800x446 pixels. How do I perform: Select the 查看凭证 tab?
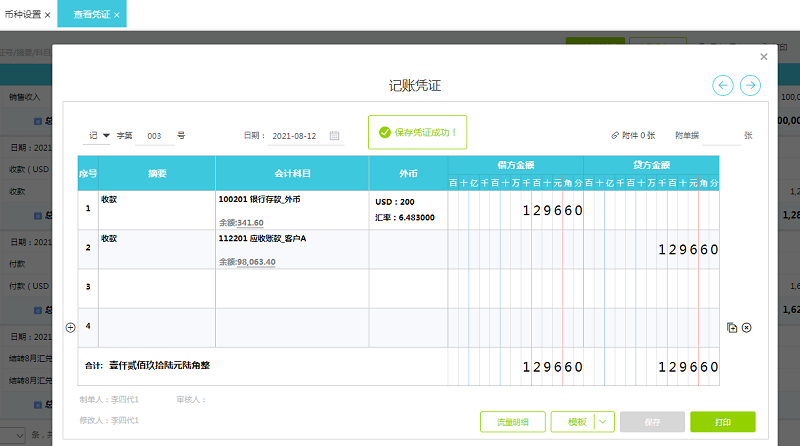[x=92, y=15]
